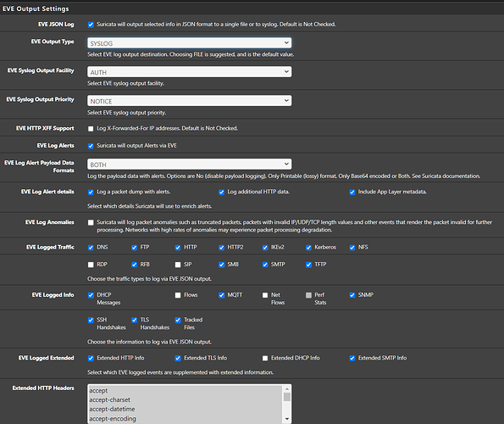504x424 pixels.
Task: Enable the Flows logged info checkbox
Action: 178,295
